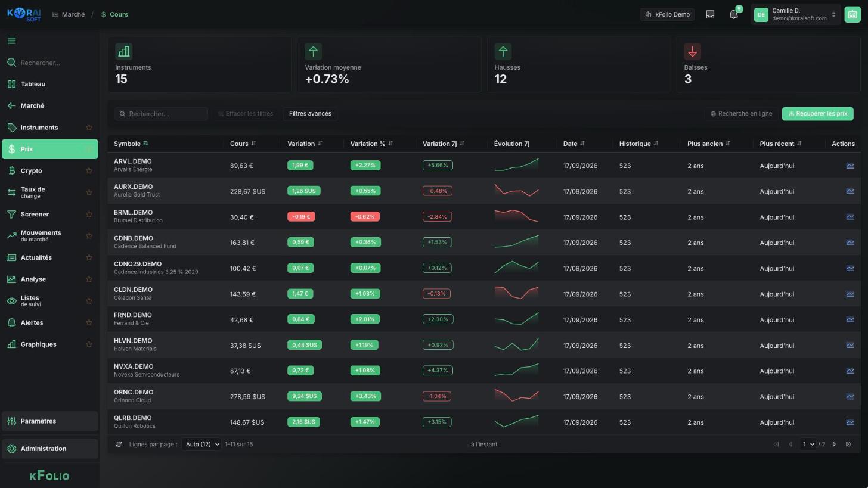Expand Camille D. account menu
The height and width of the screenshot is (488, 868).
pyautogui.click(x=796, y=14)
